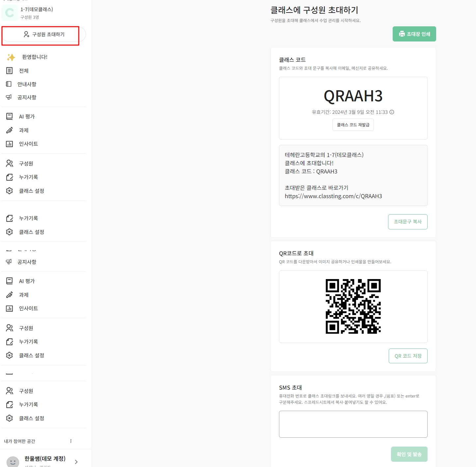This screenshot has height=467, width=476.
Task: Click the class name 1-7(데모클래스)
Action: 37,9
